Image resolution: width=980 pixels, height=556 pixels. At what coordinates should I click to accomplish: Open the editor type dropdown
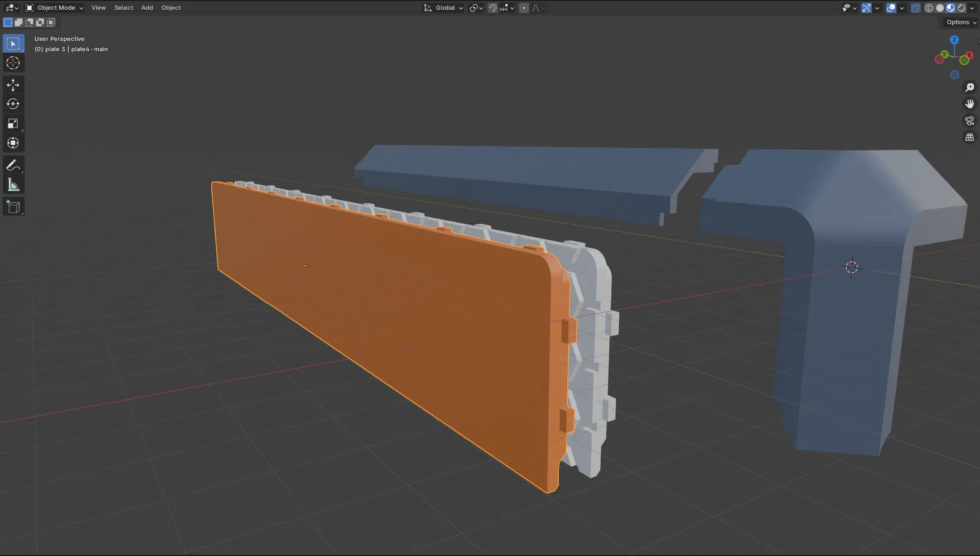coord(12,8)
